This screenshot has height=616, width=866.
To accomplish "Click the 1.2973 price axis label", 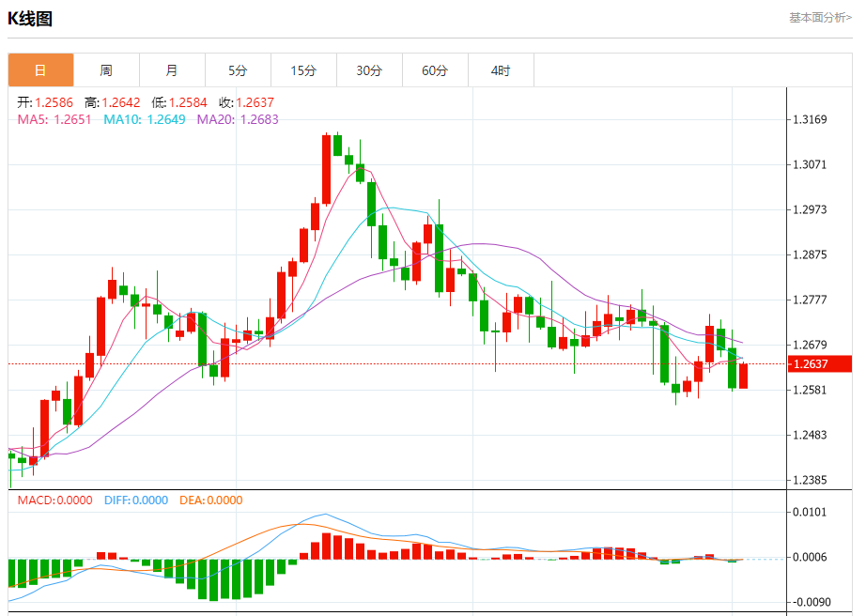I will point(810,209).
